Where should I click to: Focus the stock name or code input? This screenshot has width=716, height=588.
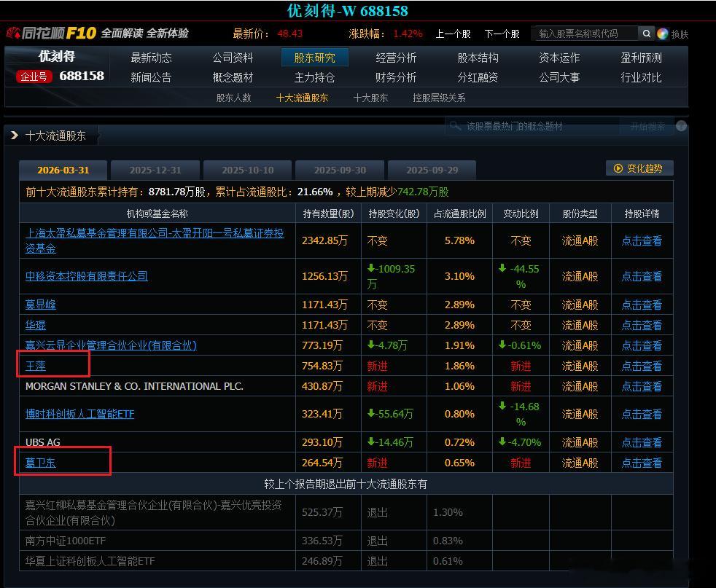(x=586, y=34)
